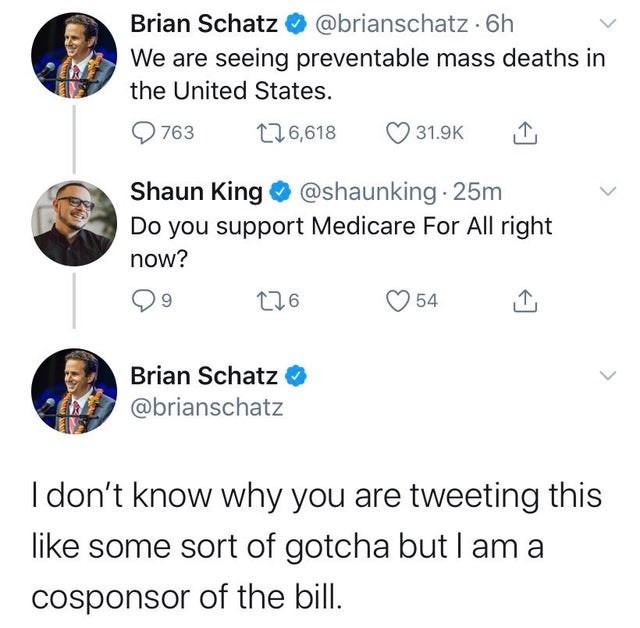
Task: Reply to Shaun King's Medicare tweet
Action: (x=144, y=298)
